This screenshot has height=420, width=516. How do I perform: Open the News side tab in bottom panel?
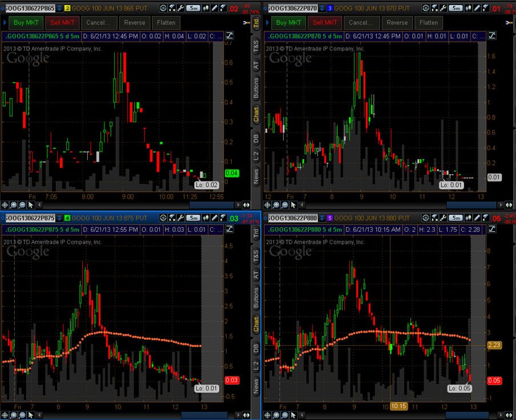256,385
